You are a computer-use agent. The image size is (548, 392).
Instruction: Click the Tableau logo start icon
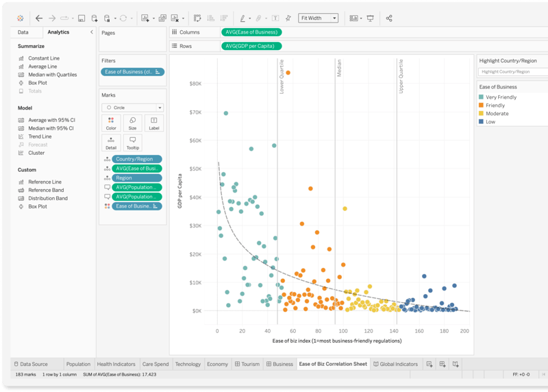(21, 19)
